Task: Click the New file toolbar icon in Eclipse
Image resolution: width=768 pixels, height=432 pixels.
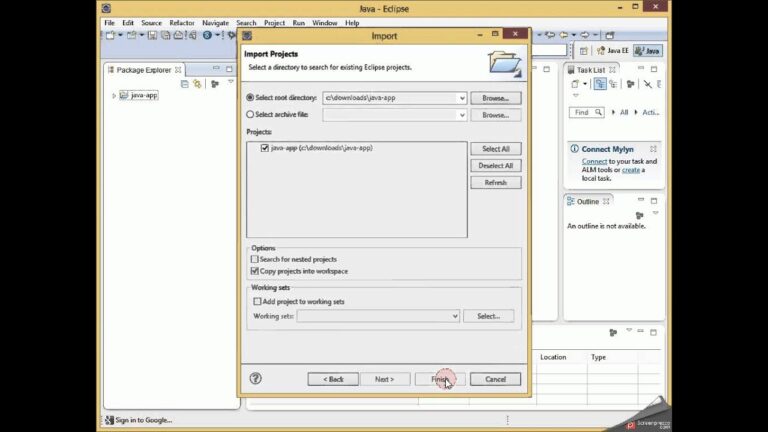Action: (110, 35)
